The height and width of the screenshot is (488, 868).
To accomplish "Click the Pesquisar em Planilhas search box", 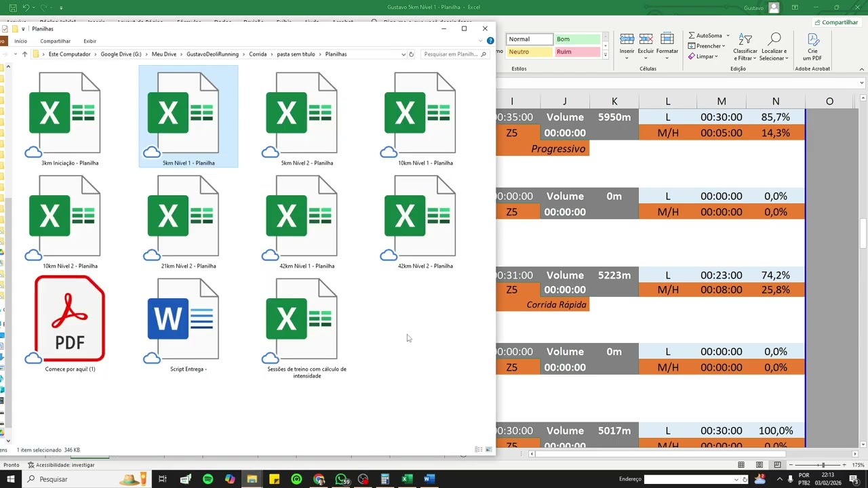I will [x=454, y=54].
